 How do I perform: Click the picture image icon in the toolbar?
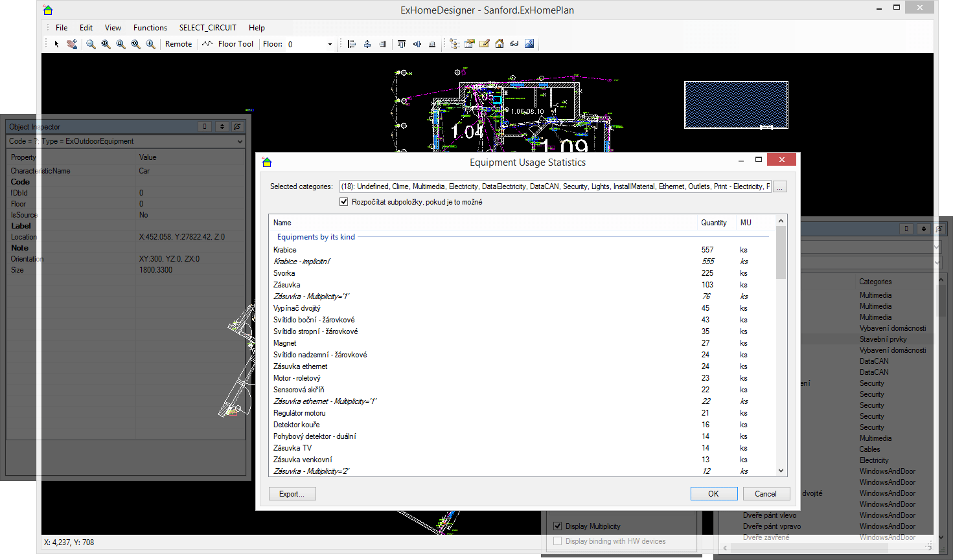coord(529,44)
